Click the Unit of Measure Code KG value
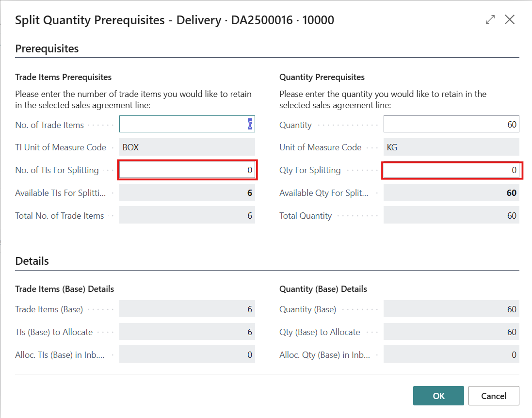The width and height of the screenshot is (532, 418). (451, 147)
